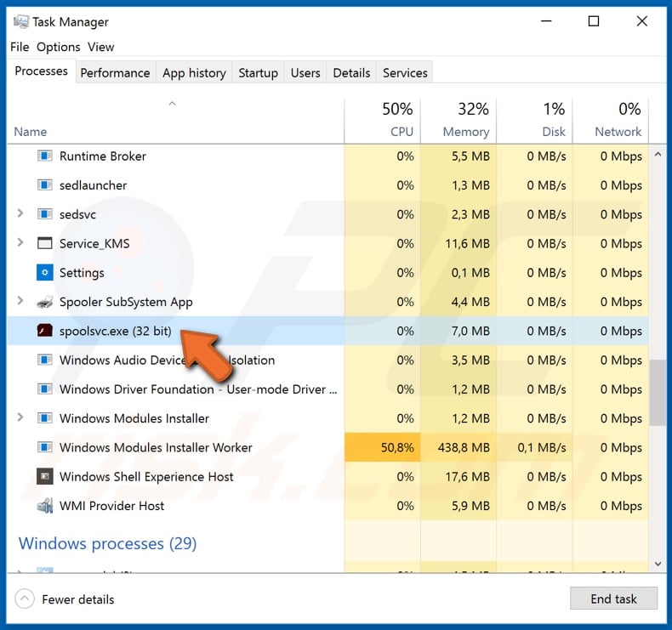Click the 11,6 MB memory value
Screen dimensions: 672x630
(467, 244)
